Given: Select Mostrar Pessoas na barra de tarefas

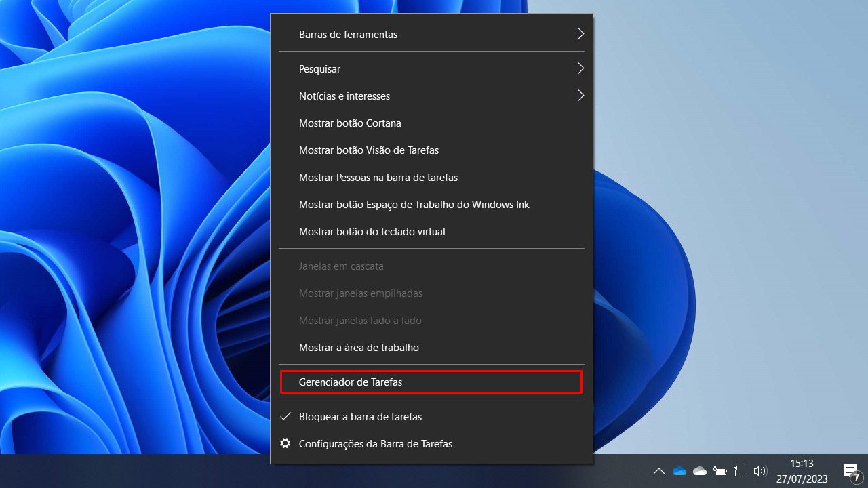Looking at the screenshot, I should (431, 178).
